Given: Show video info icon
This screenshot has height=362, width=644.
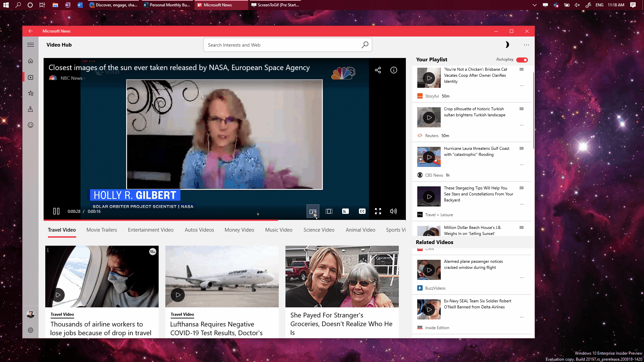Looking at the screenshot, I should [x=394, y=70].
